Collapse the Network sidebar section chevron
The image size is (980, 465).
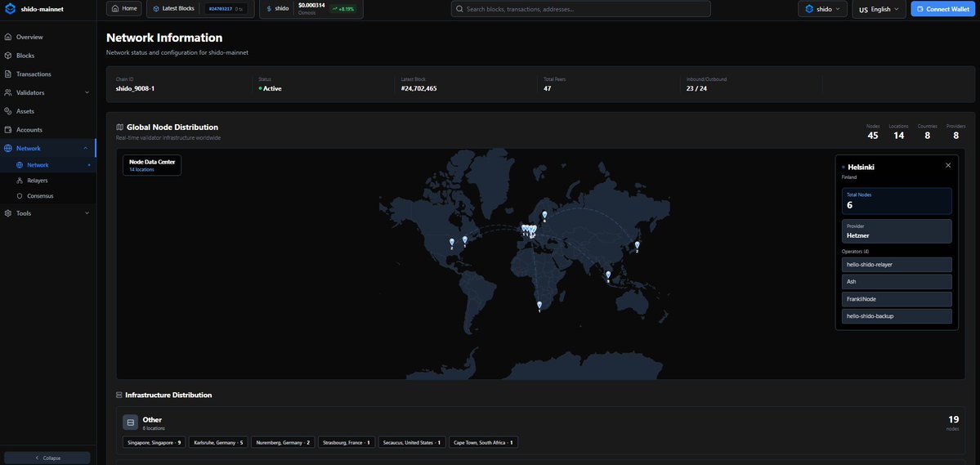pos(86,148)
